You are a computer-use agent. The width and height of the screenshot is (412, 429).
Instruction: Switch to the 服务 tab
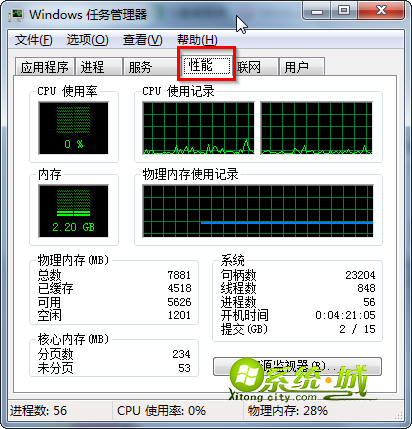point(152,67)
